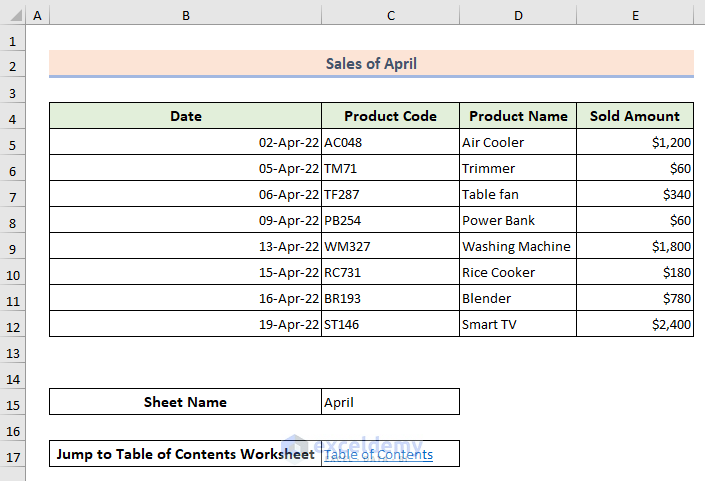Screen dimensions: 705x481
Task: Click the April sheet name value cell
Action: coord(390,402)
